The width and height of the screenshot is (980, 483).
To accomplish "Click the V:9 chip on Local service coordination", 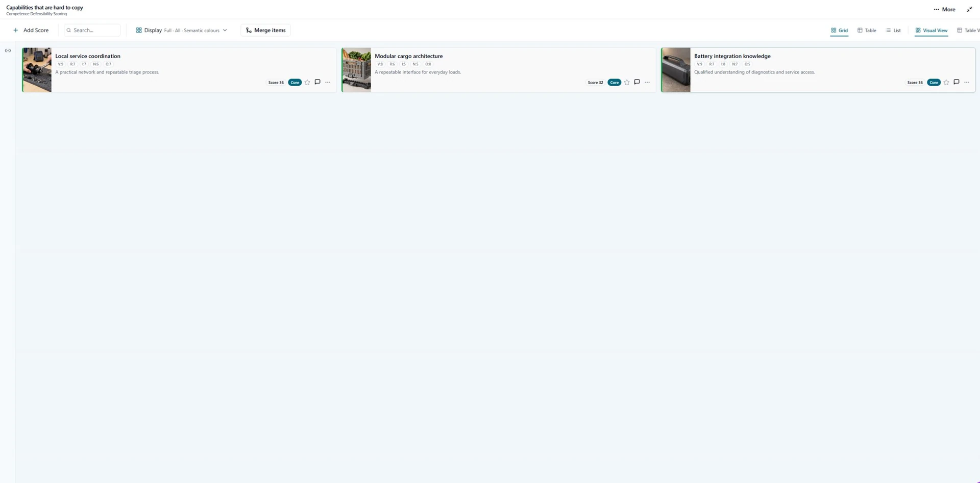I will coord(61,64).
